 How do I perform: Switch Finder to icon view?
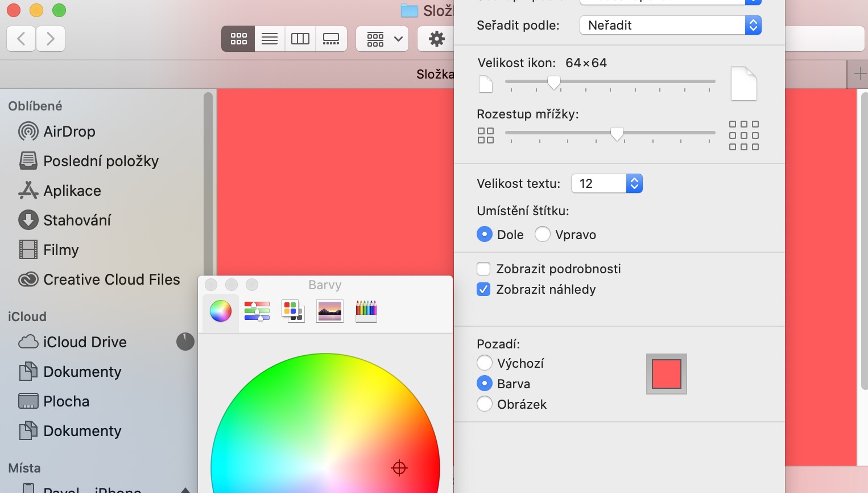click(x=238, y=39)
